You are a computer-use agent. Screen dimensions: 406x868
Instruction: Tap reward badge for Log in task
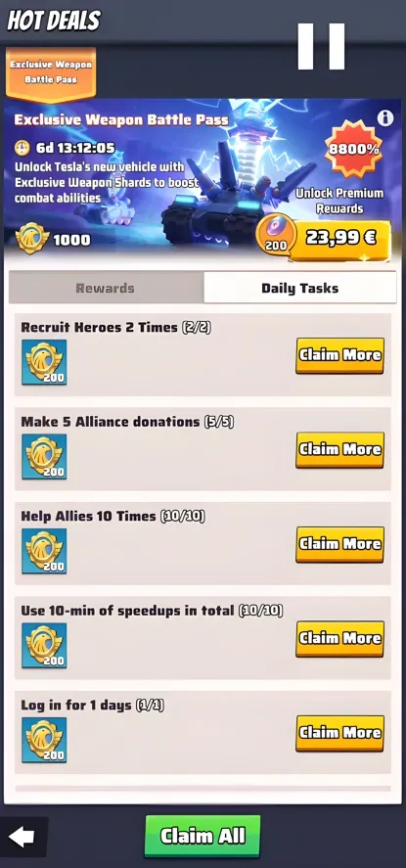tap(44, 740)
